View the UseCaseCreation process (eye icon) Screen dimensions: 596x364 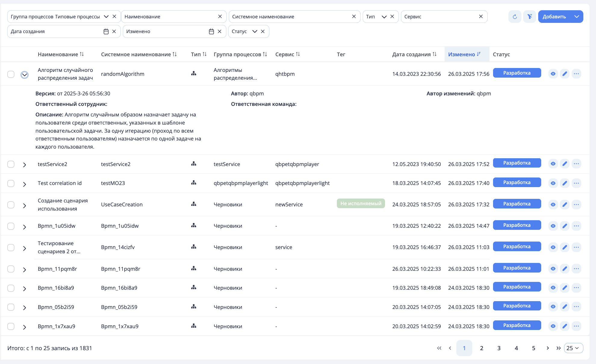click(x=553, y=205)
